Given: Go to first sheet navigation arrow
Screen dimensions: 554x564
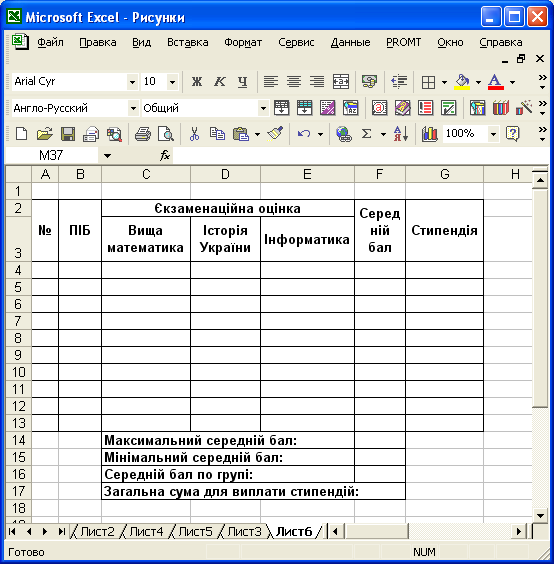Looking at the screenshot, I should coord(12,531).
